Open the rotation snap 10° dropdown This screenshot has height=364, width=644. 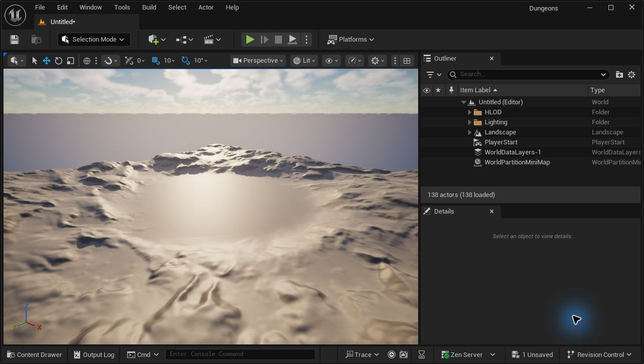point(200,61)
